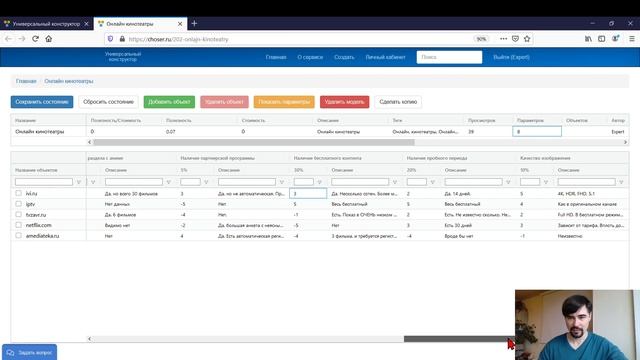The width and height of the screenshot is (640, 360).
Task: Click the model table horizontal scrollbar
Action: pos(254,142)
